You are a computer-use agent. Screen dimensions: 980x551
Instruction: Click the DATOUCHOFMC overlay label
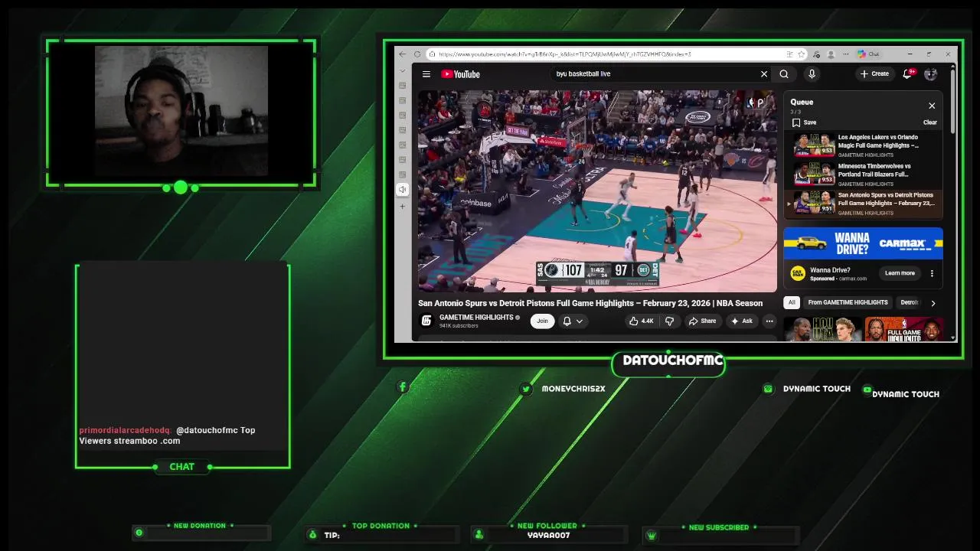pos(673,360)
